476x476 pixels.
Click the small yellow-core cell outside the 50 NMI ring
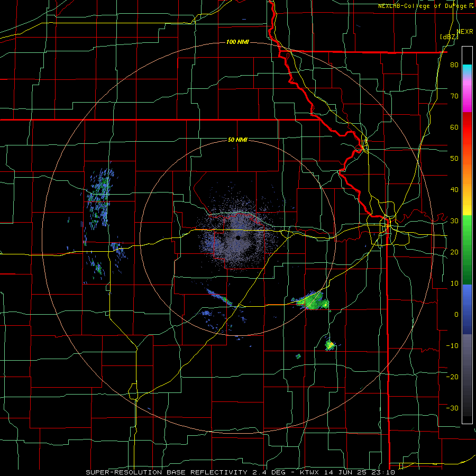tap(329, 345)
